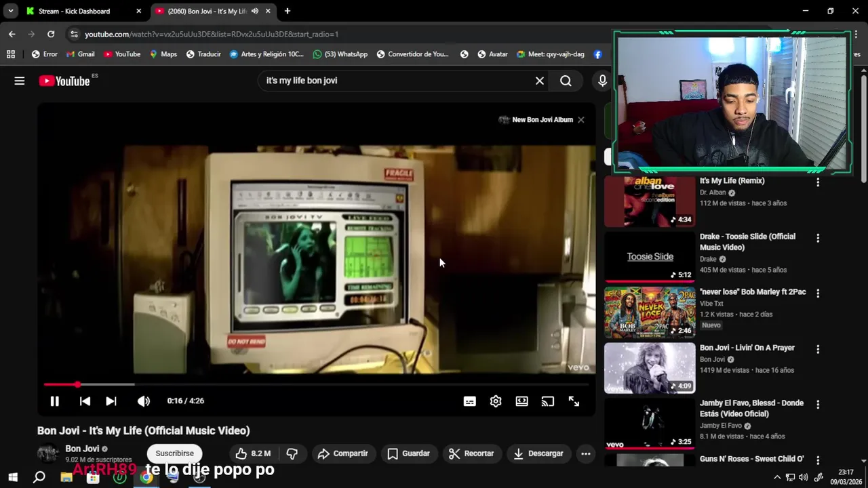Like the video with 8.2 M likes
The height and width of the screenshot is (488, 868).
point(253,453)
